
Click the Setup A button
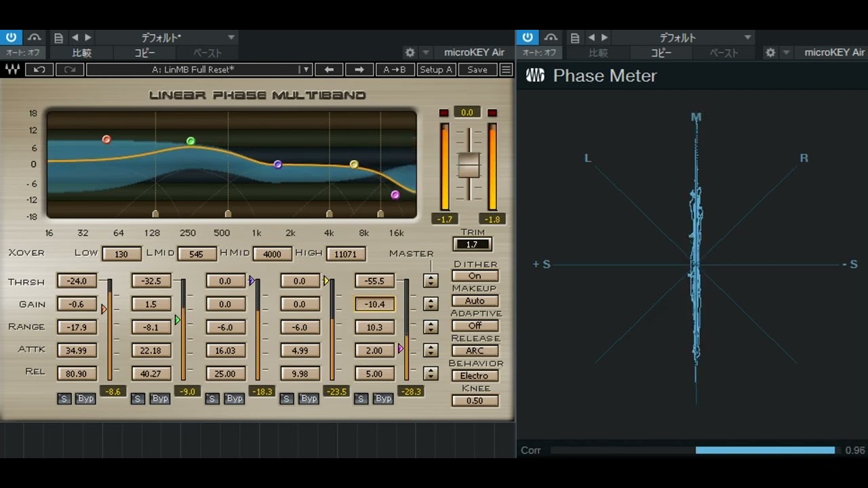pos(435,69)
